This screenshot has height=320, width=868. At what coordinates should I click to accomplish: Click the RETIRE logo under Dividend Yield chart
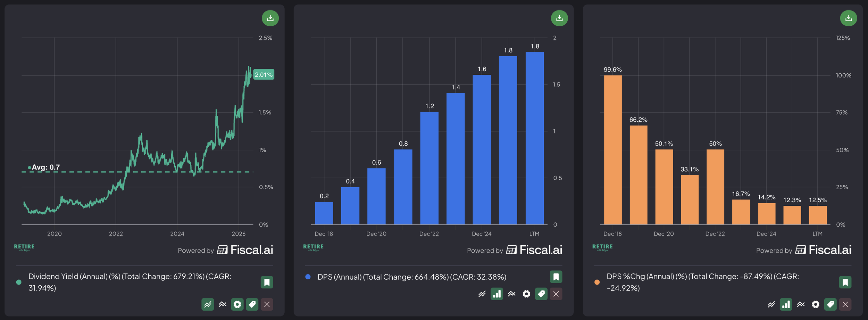pos(24,247)
